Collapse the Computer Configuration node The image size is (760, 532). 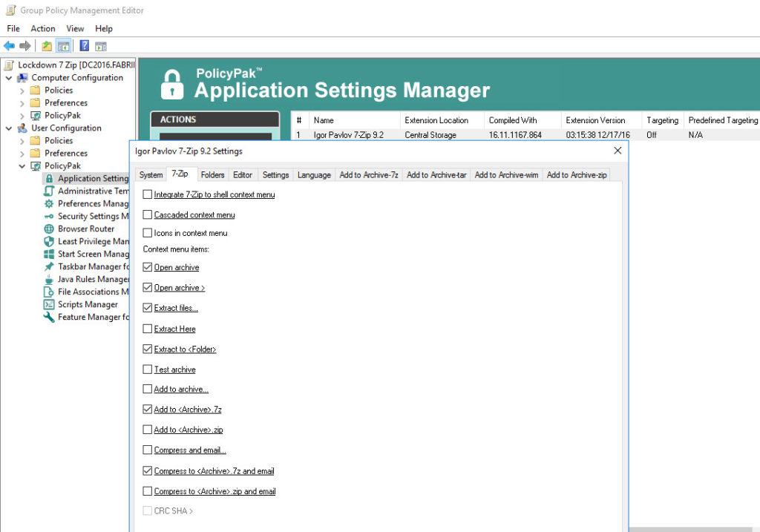[x=9, y=77]
